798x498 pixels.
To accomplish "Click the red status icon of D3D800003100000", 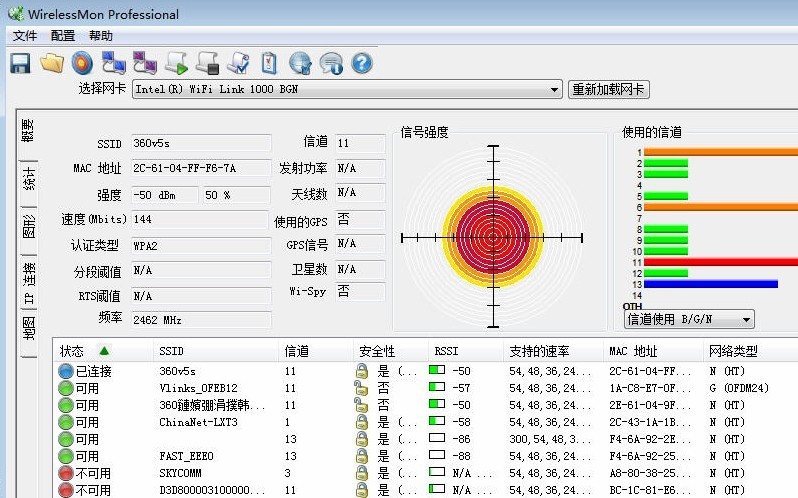I will click(66, 490).
